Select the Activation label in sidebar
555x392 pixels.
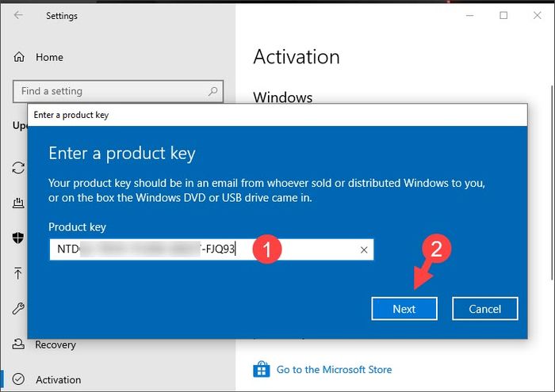(58, 379)
